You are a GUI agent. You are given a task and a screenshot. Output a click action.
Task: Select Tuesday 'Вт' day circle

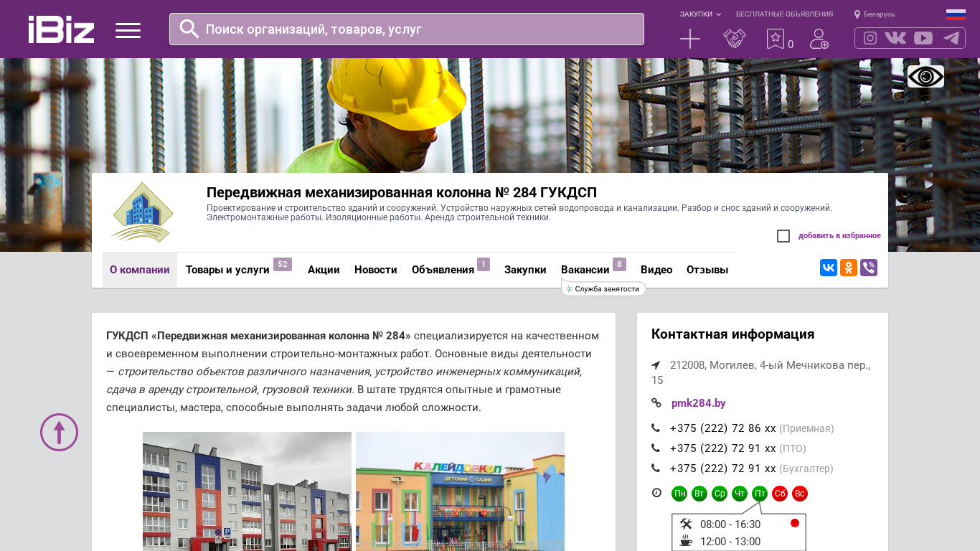point(699,494)
